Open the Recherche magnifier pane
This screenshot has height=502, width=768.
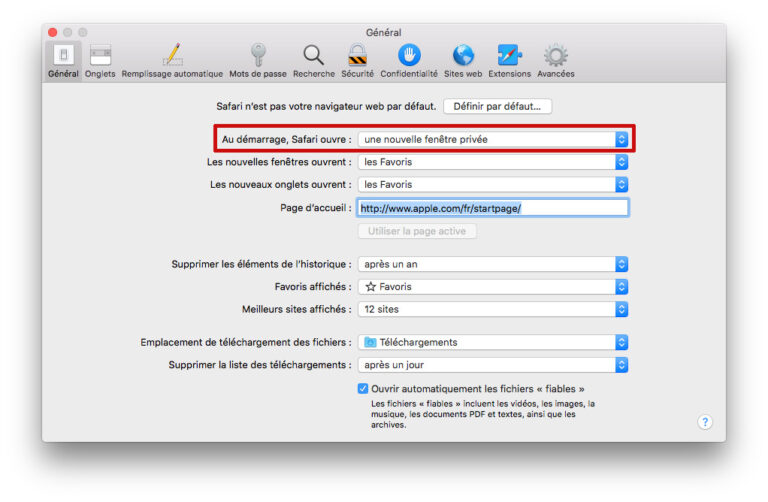(313, 61)
